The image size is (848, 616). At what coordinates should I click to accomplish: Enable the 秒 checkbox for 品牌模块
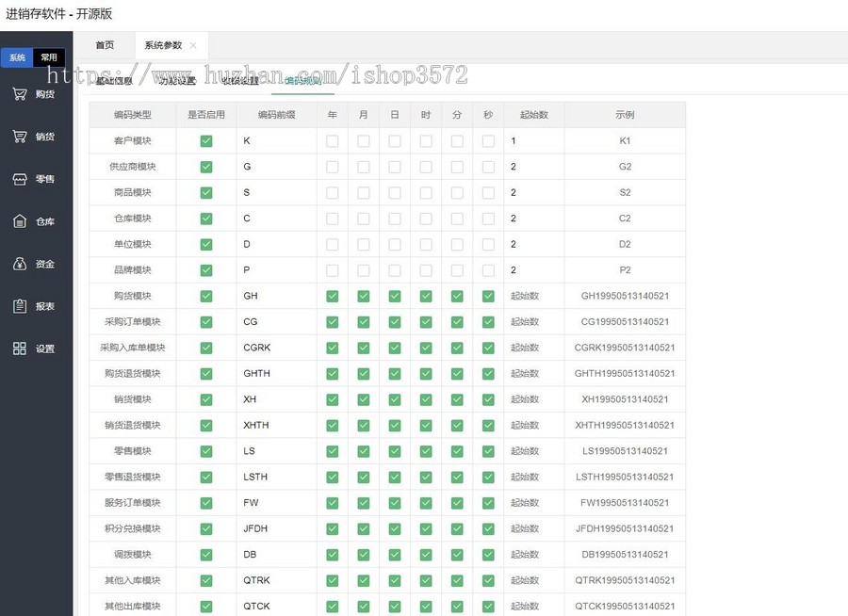[488, 270]
